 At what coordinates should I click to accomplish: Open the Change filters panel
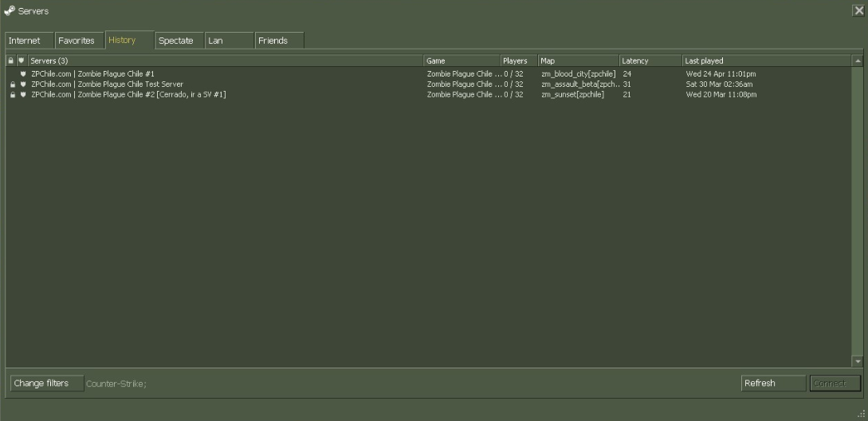click(x=47, y=384)
